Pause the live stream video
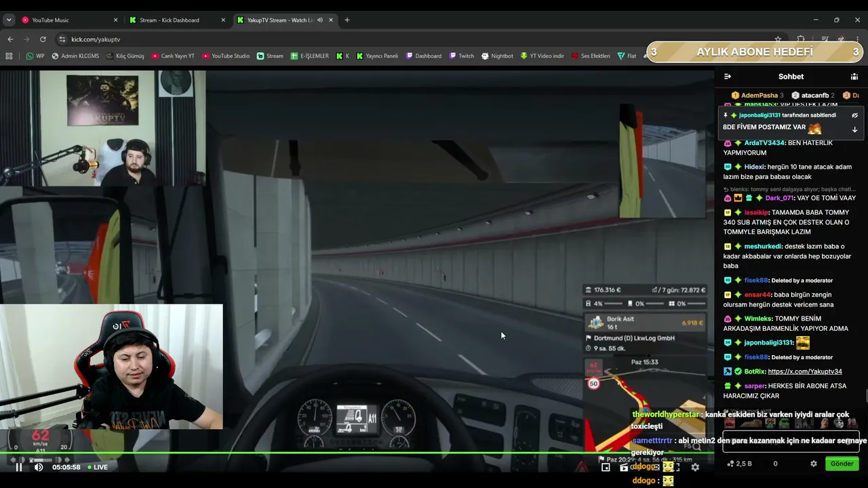 19,467
